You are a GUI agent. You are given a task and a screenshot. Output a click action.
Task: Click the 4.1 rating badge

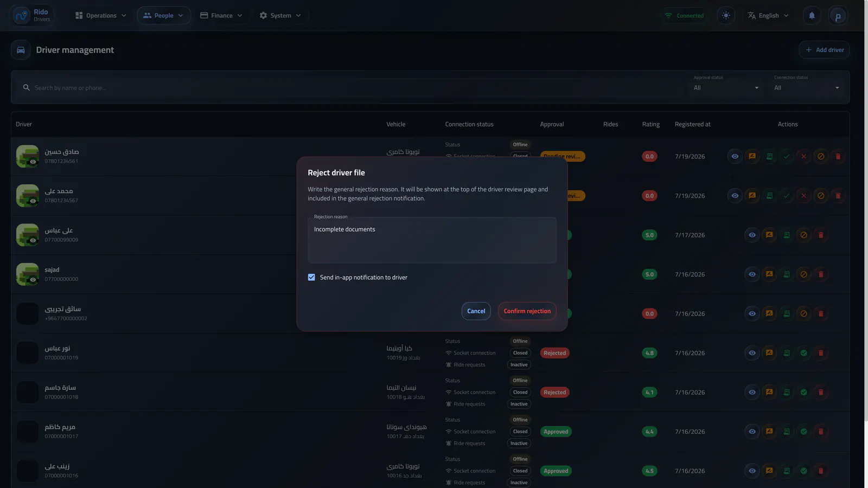649,392
